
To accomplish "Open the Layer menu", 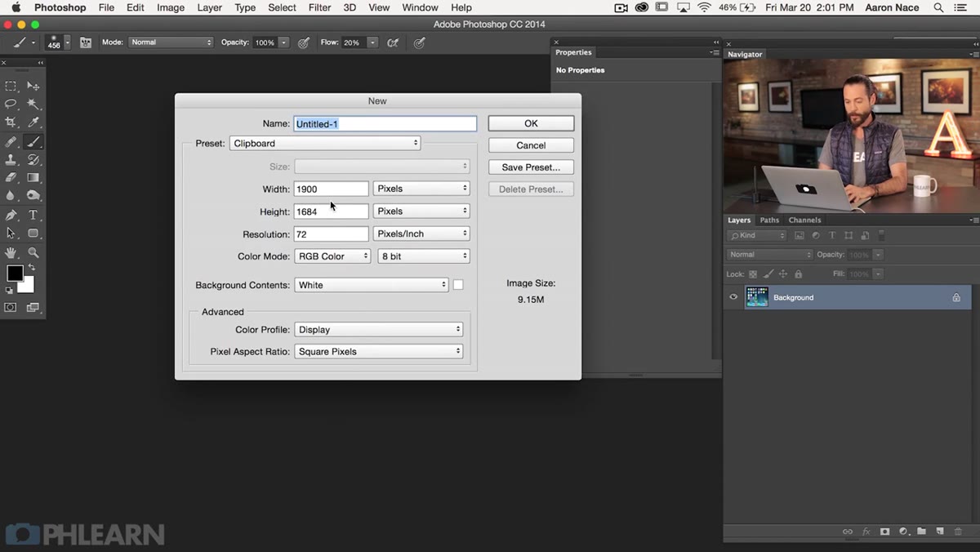I will tap(209, 7).
